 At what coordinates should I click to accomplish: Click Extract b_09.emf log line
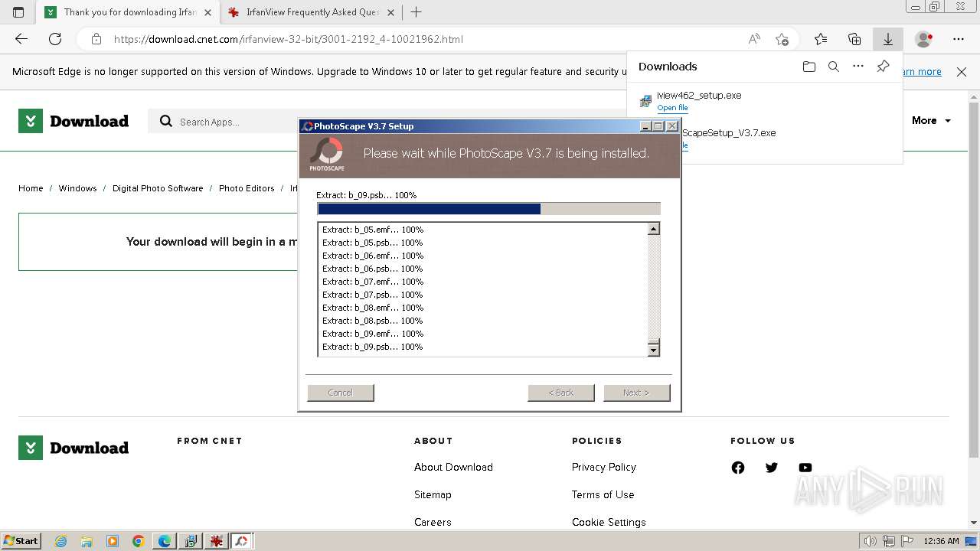click(373, 334)
